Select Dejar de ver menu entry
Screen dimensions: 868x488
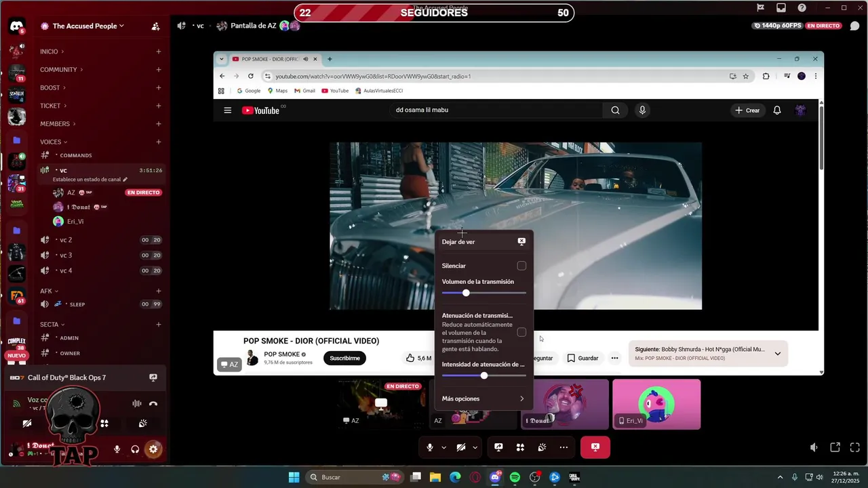484,242
